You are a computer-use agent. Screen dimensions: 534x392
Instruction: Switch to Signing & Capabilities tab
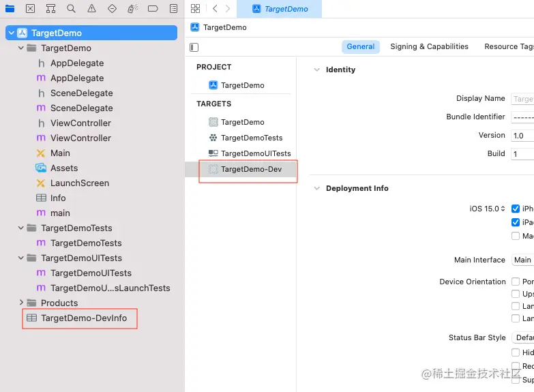click(x=429, y=46)
